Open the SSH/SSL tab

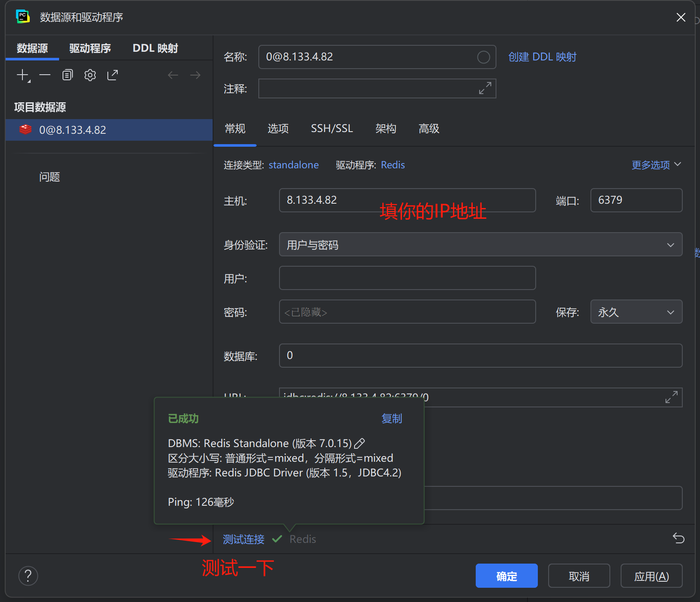(332, 129)
